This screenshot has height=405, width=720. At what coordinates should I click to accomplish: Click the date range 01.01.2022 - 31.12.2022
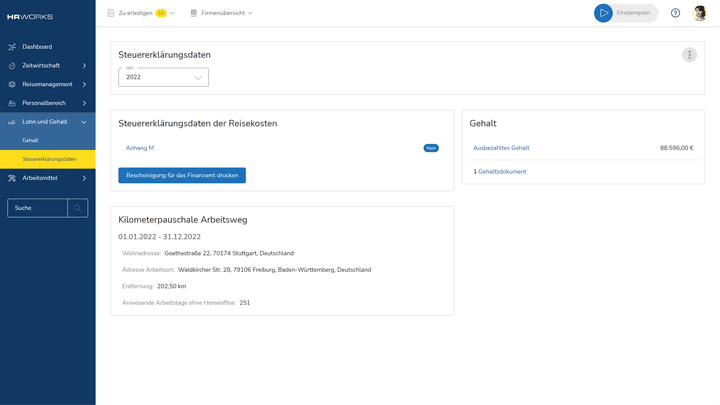(x=160, y=237)
